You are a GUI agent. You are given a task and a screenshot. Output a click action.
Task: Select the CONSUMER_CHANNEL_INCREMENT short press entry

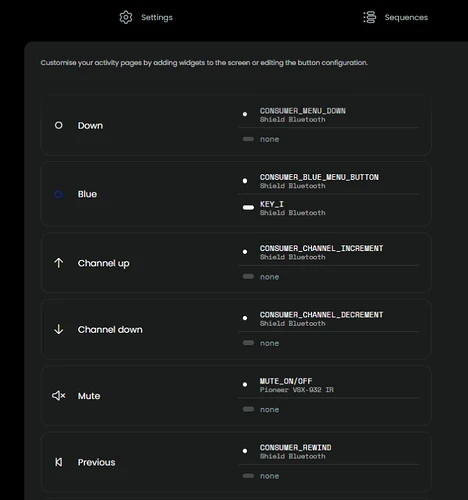click(x=328, y=252)
